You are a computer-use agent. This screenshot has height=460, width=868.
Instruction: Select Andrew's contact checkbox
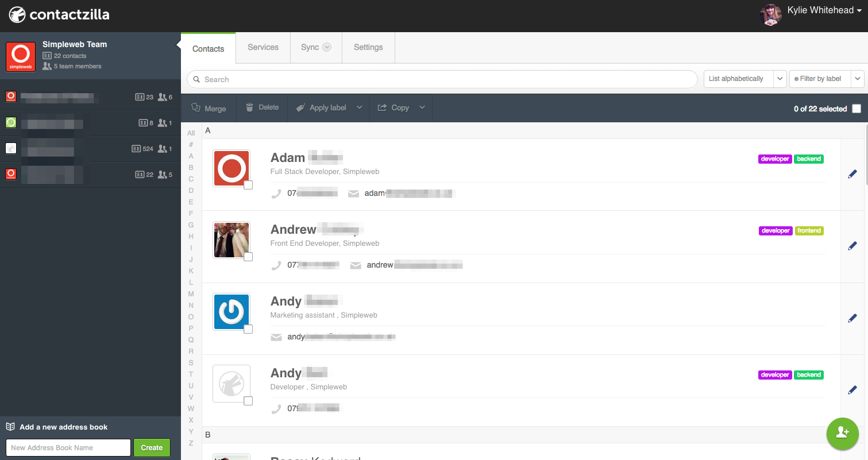click(x=248, y=257)
